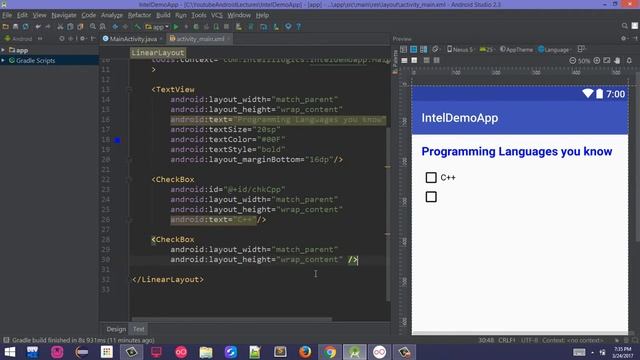This screenshot has width=640, height=360.
Task: Click the project panel settings gear icon
Action: pos(83,38)
